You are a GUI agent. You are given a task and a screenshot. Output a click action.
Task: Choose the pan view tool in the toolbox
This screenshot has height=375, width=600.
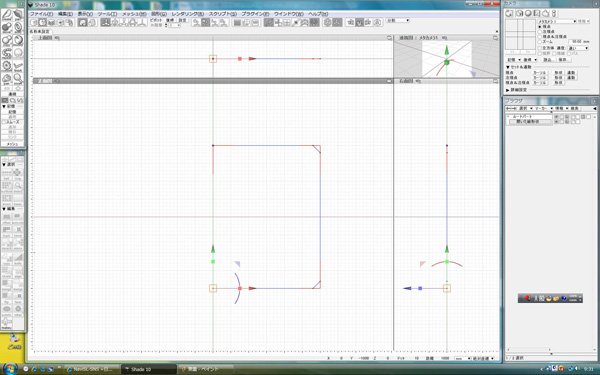tap(7, 79)
